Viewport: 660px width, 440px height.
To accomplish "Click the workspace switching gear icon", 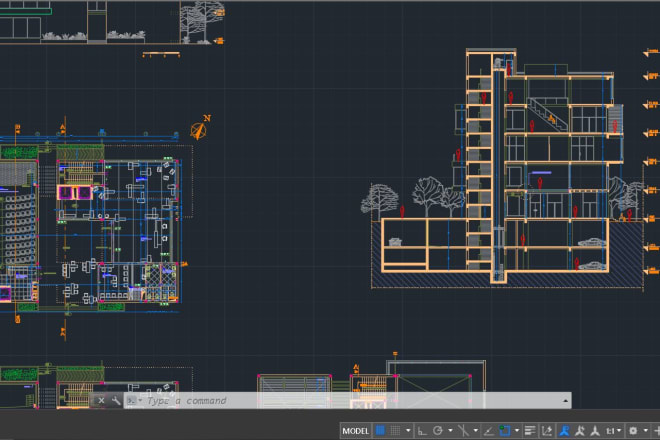I will click(633, 431).
